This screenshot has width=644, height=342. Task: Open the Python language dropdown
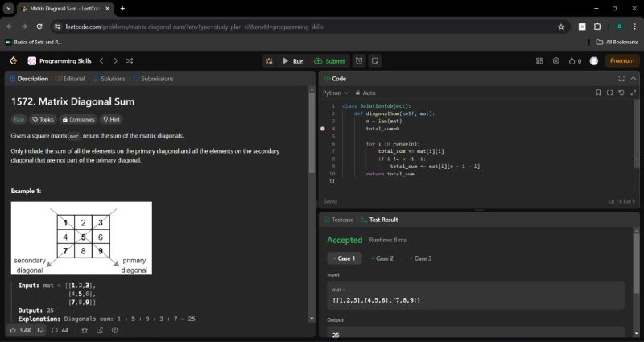pos(335,93)
